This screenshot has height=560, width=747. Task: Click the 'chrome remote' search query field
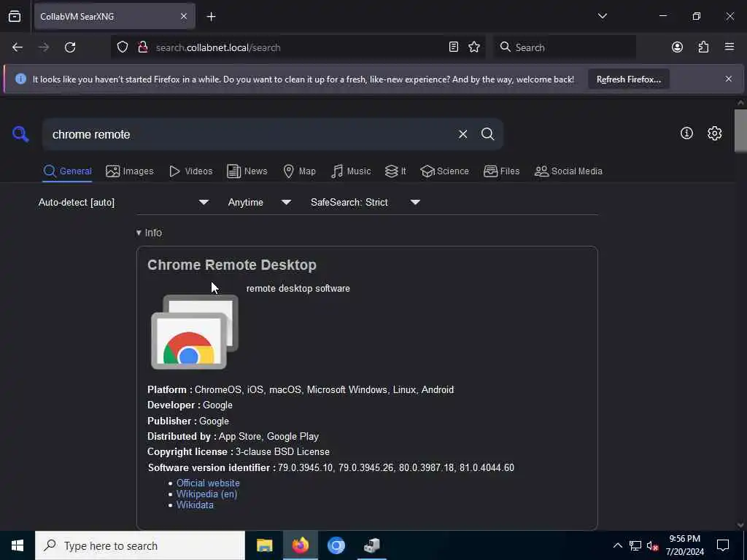[248, 134]
